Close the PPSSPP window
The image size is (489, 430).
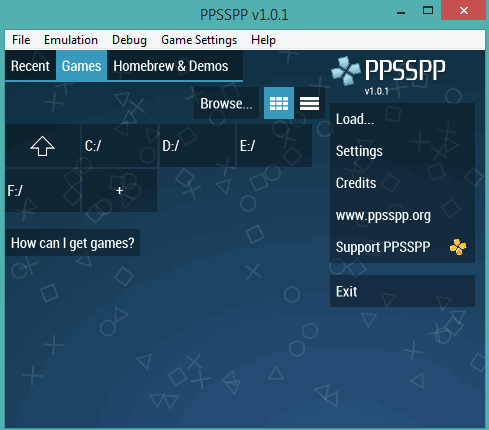click(x=464, y=11)
